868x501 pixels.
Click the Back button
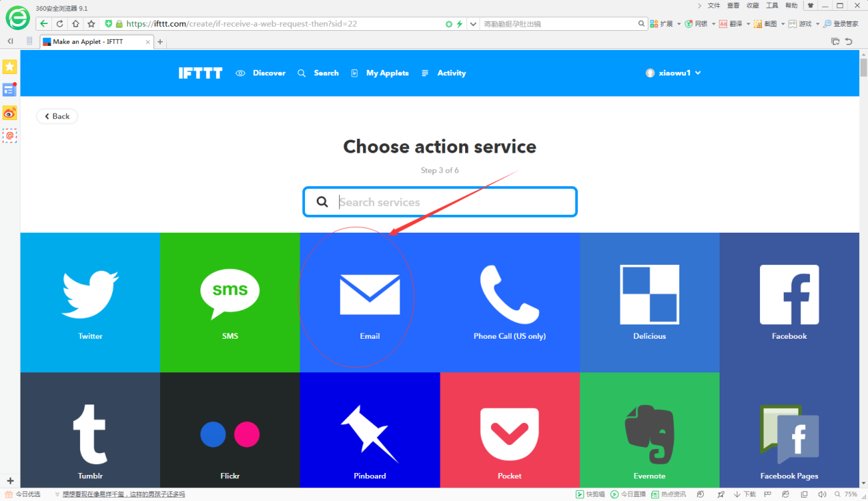(57, 116)
